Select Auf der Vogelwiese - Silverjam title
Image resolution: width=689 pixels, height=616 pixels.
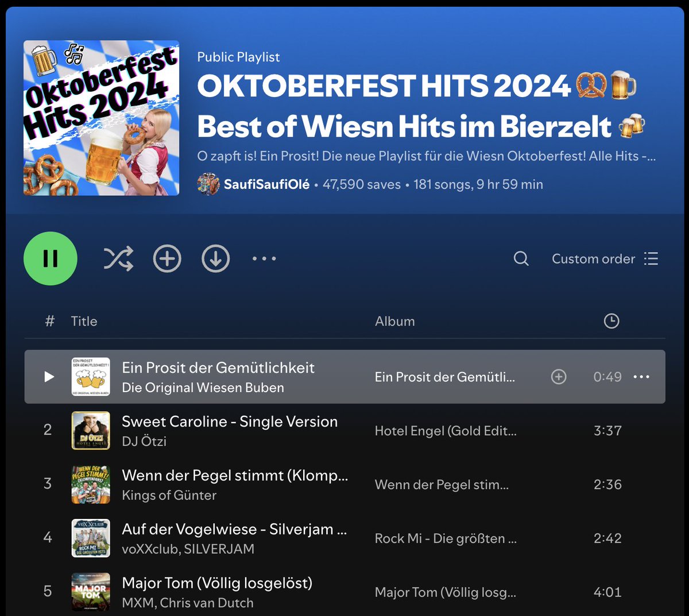234,529
